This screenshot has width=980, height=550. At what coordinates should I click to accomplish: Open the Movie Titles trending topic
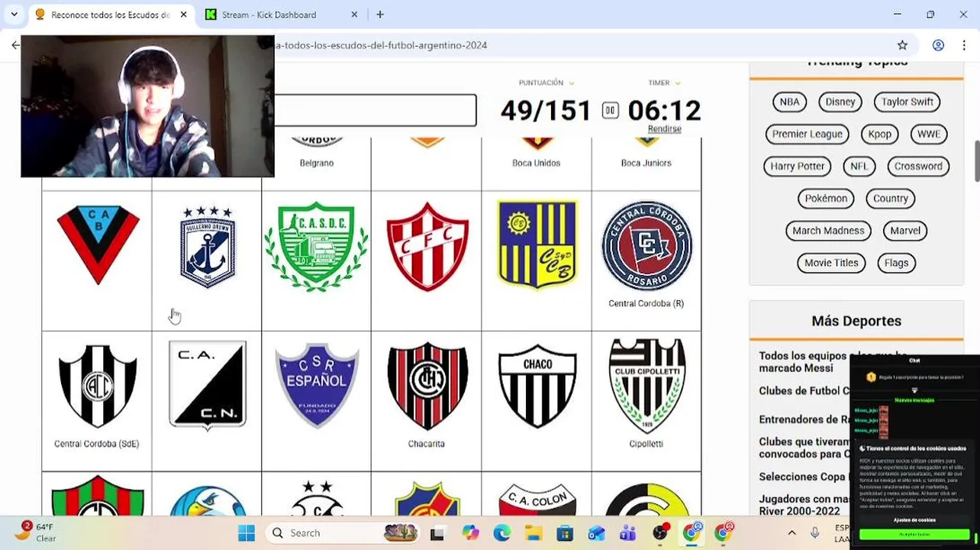point(831,262)
